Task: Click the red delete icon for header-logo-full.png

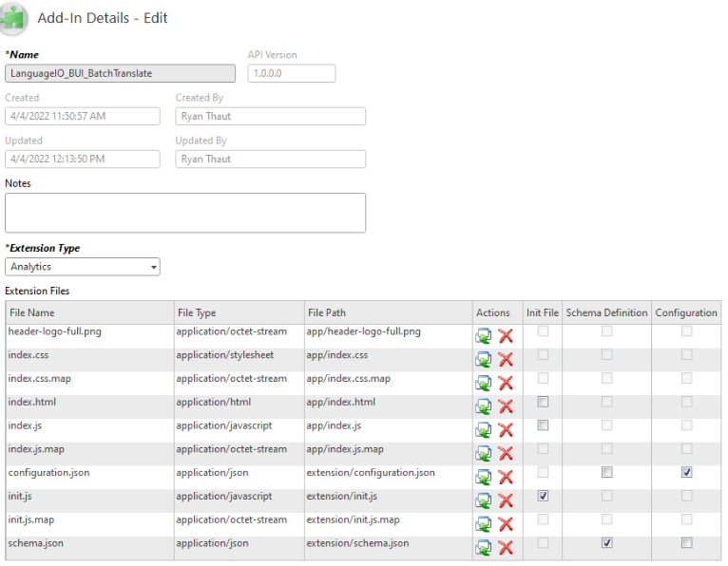Action: click(x=506, y=335)
